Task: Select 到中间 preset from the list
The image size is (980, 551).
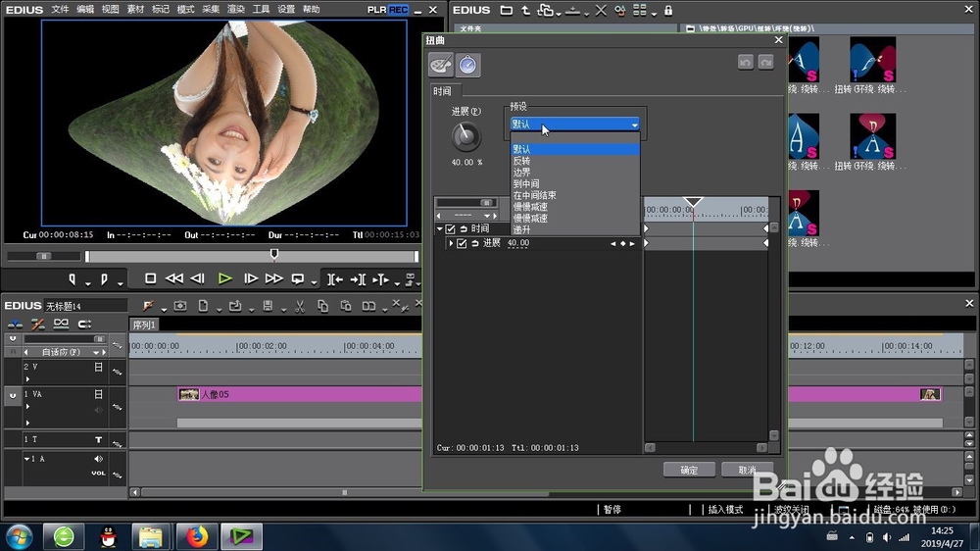Action: [574, 184]
